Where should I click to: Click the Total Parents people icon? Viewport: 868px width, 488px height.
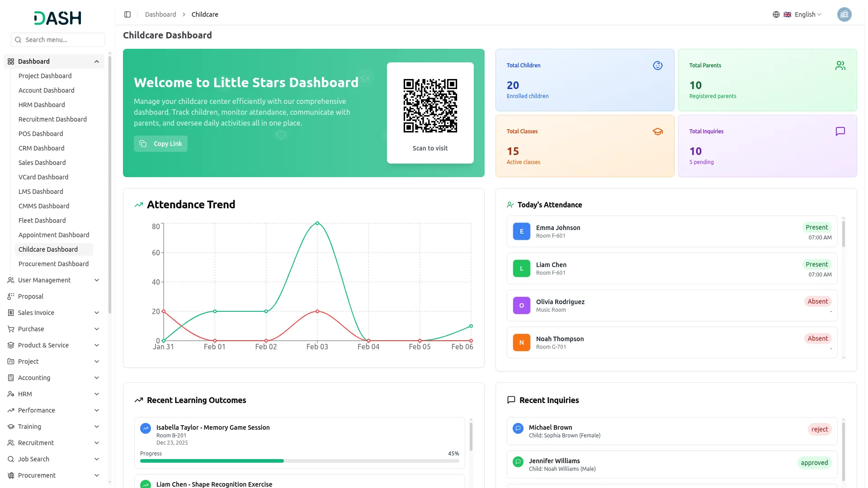coord(840,66)
